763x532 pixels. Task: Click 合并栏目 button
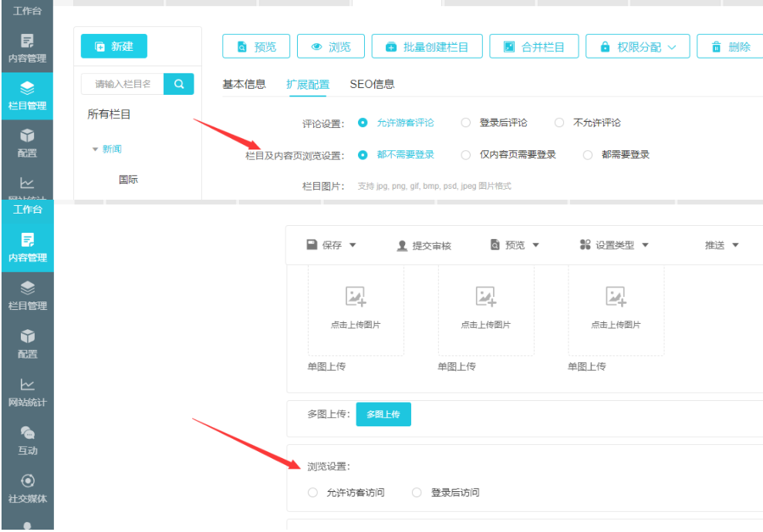tap(535, 46)
